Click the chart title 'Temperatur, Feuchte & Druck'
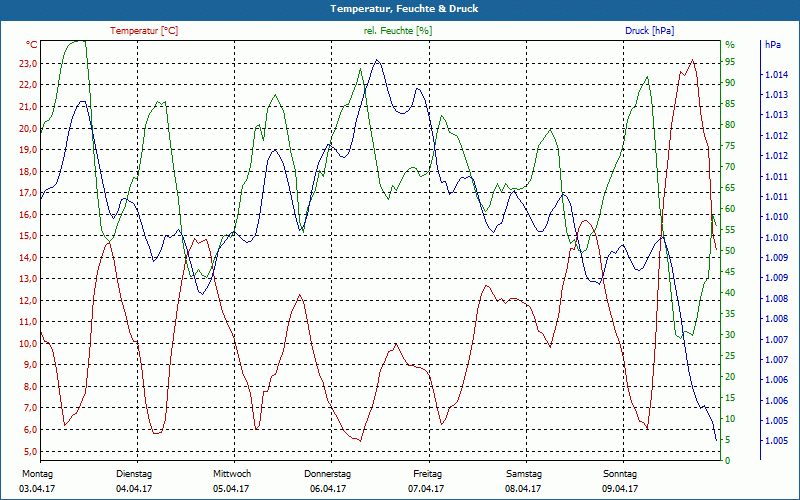Image resolution: width=800 pixels, height=500 pixels. 404,9
